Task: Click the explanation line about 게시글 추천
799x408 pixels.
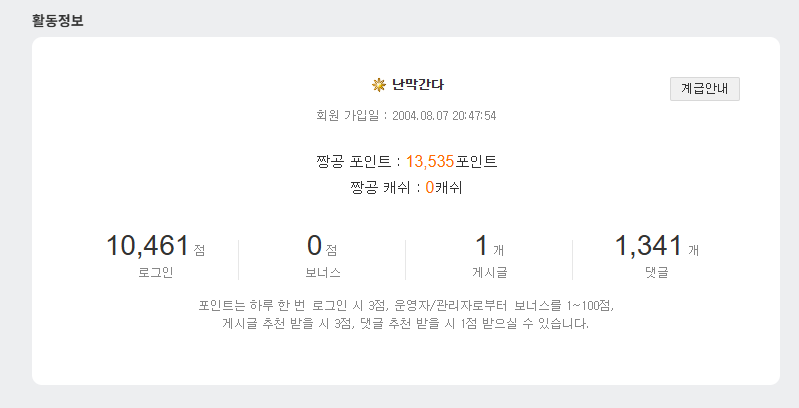Action: click(x=406, y=323)
